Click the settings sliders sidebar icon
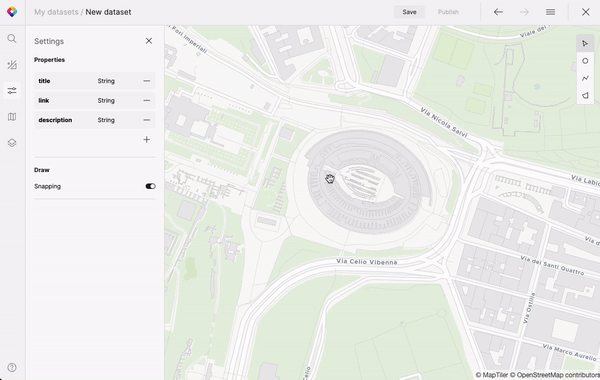Viewport: 600px width, 380px height. point(12,91)
